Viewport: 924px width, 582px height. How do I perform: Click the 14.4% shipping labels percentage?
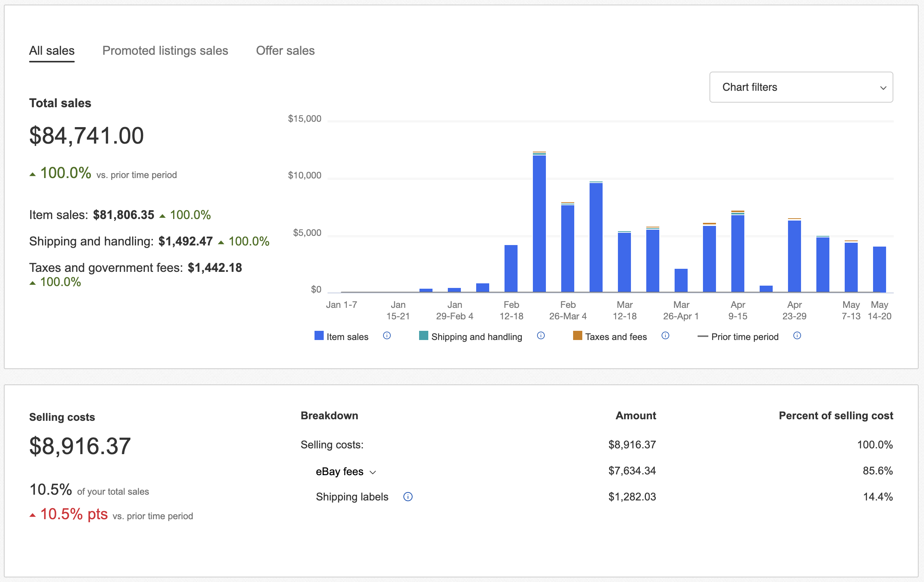[x=878, y=497]
